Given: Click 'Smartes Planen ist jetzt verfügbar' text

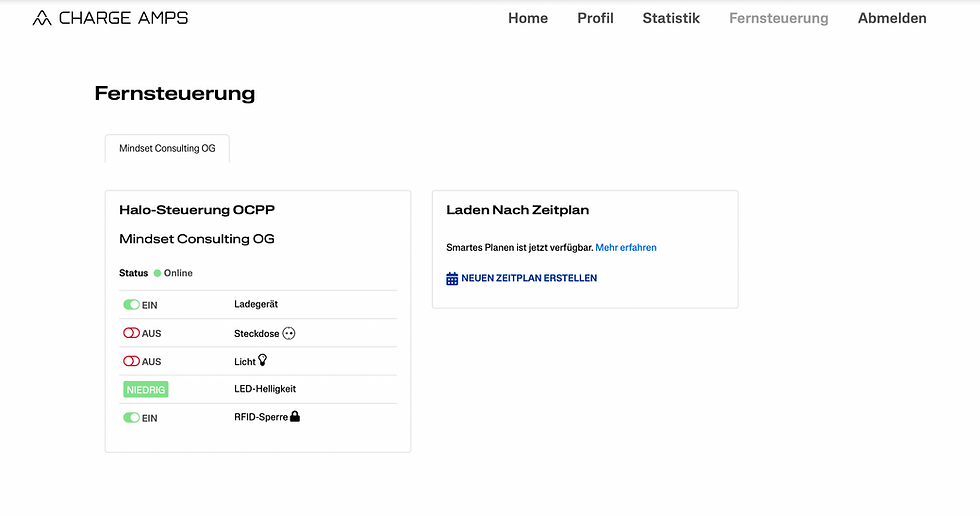Looking at the screenshot, I should (519, 247).
